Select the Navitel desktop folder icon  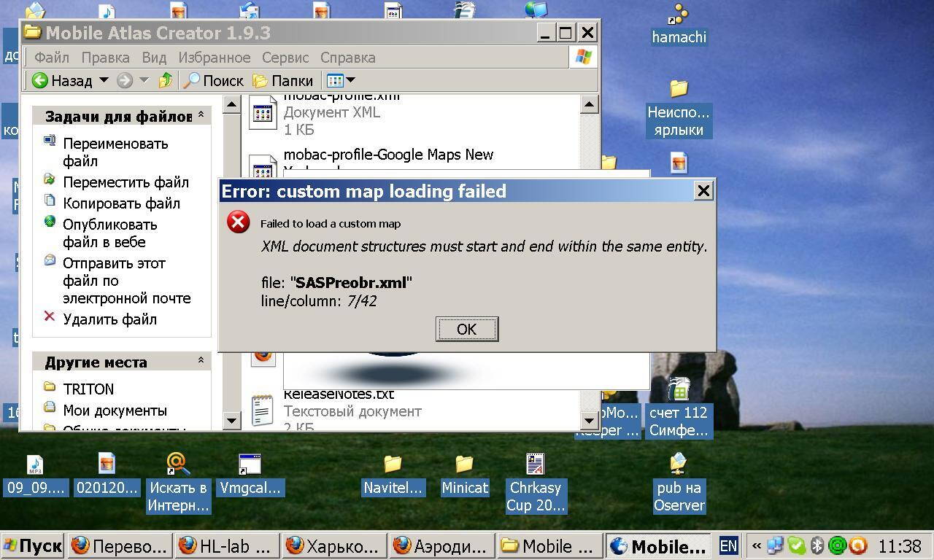point(393,464)
